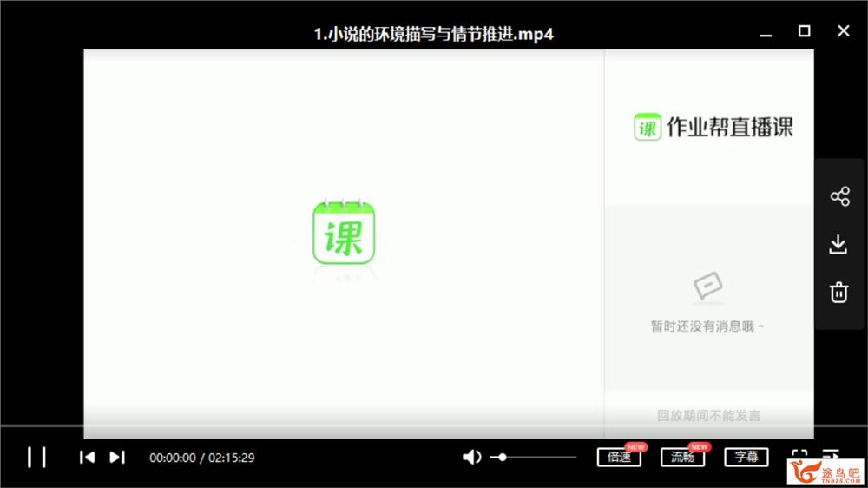Download the video using the download icon

tap(838, 244)
